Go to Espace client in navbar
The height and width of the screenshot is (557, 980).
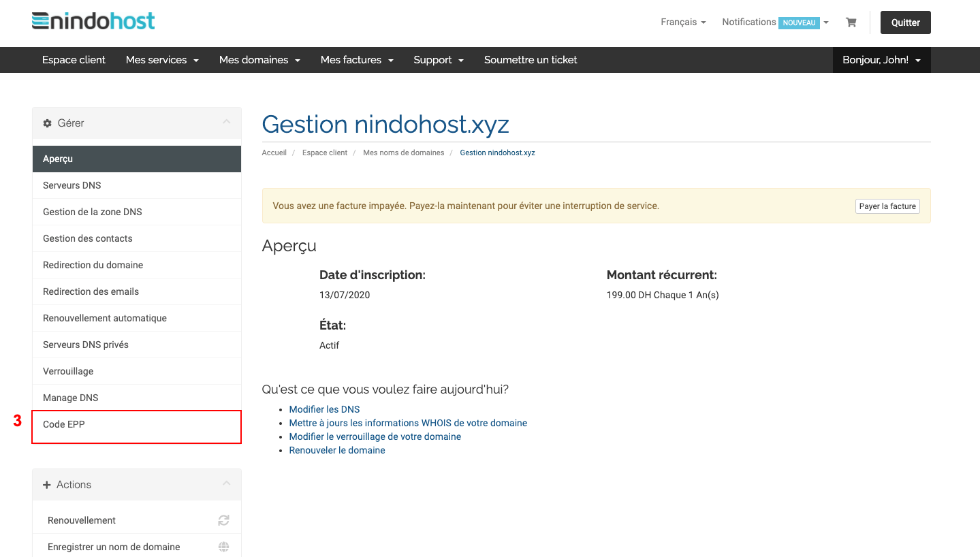point(74,60)
